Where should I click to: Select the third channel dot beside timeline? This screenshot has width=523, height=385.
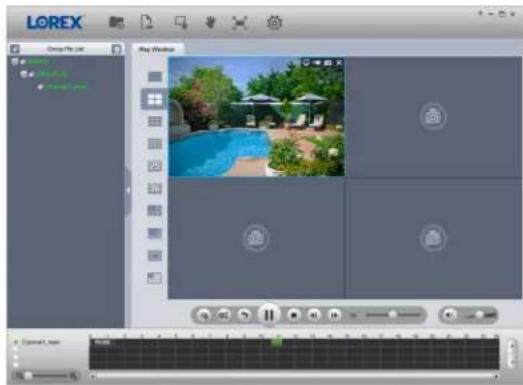click(x=15, y=357)
